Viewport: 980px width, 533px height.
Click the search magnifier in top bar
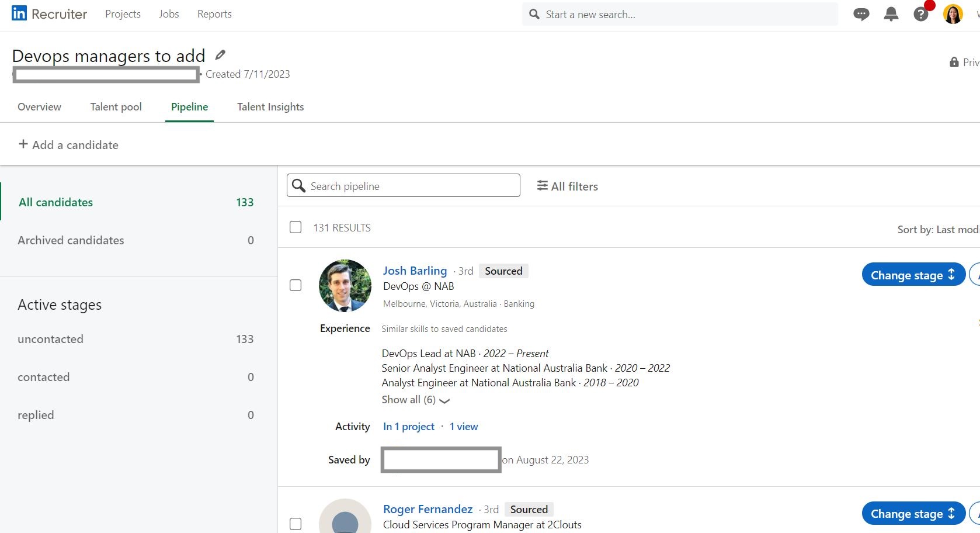tap(534, 14)
